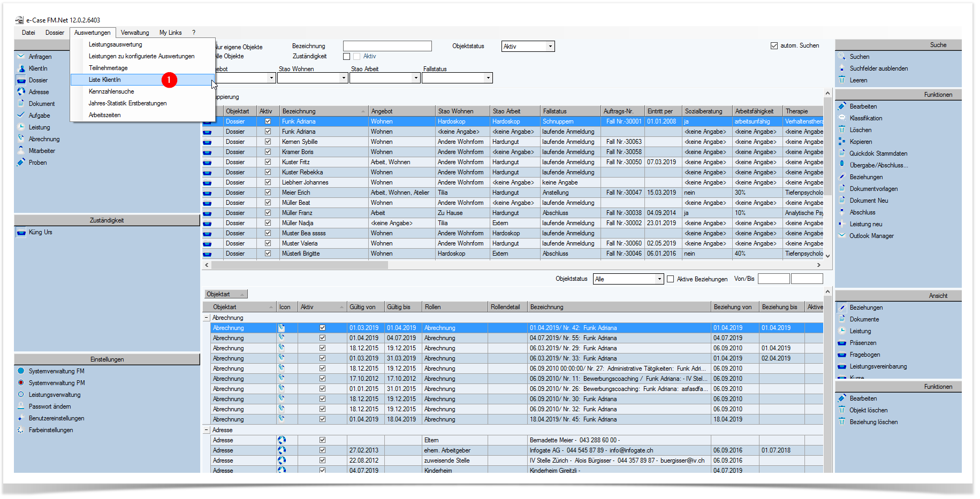Click the KlientIn person icon in sidebar
Image resolution: width=980 pixels, height=499 pixels.
point(21,68)
